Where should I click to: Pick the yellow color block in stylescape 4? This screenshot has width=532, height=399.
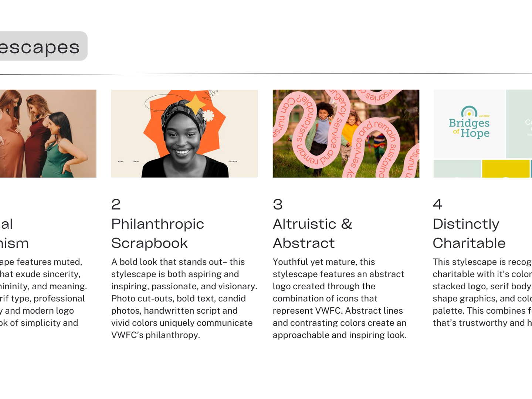[505, 169]
